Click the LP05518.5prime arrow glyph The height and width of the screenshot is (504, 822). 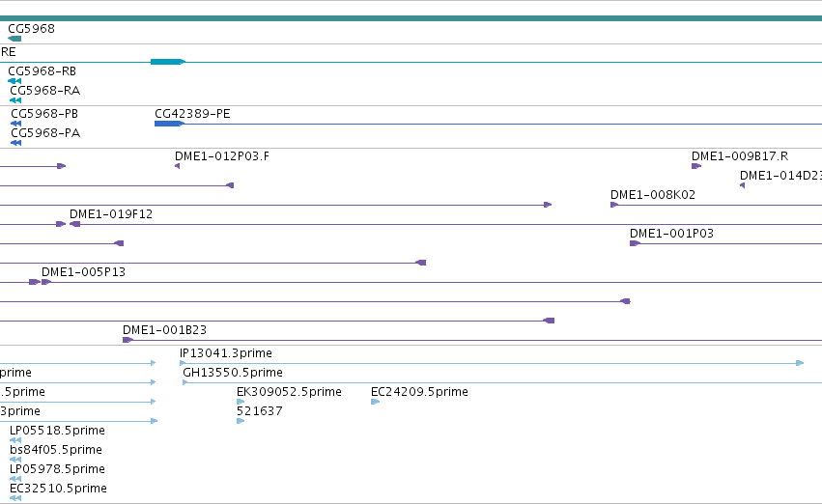15,440
